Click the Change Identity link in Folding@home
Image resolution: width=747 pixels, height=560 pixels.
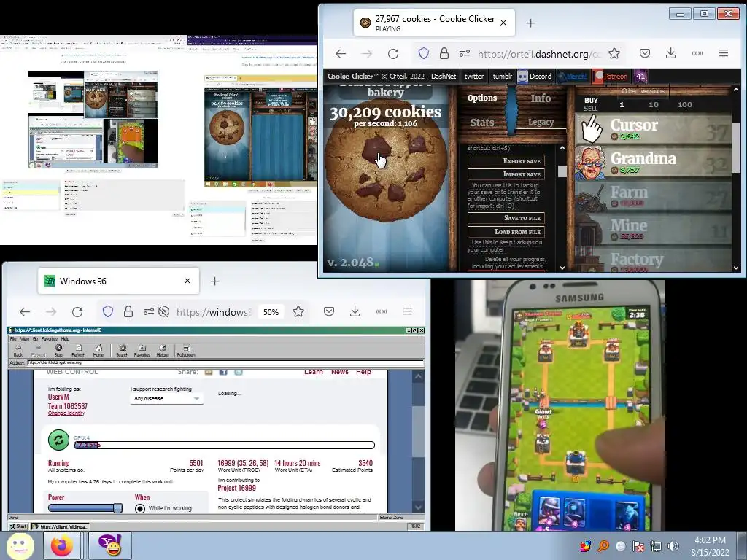(66, 413)
